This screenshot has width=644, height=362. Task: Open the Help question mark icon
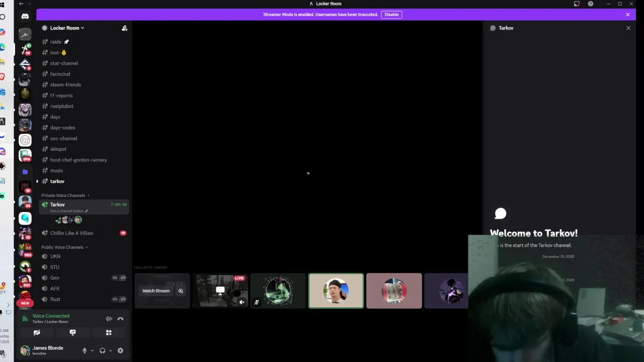coord(590,4)
